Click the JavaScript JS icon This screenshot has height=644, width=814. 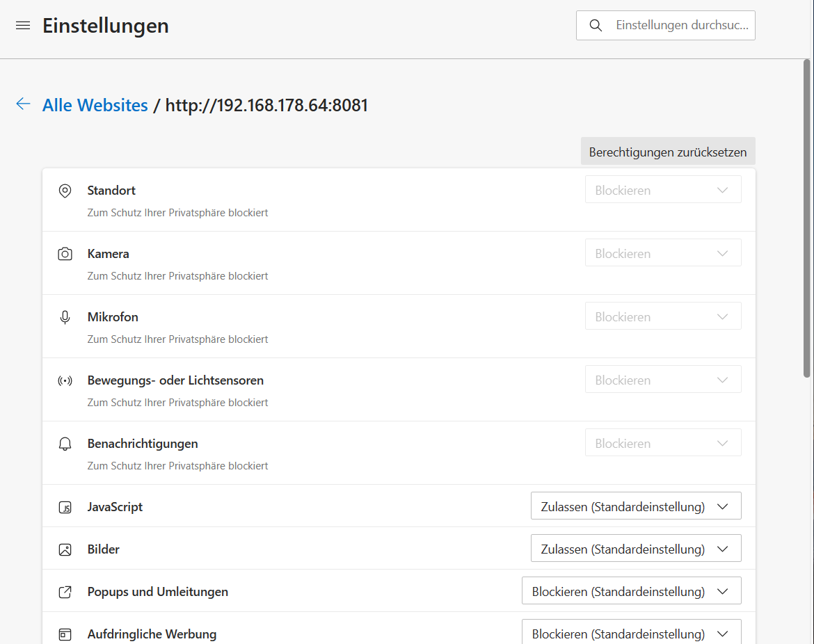click(x=65, y=508)
